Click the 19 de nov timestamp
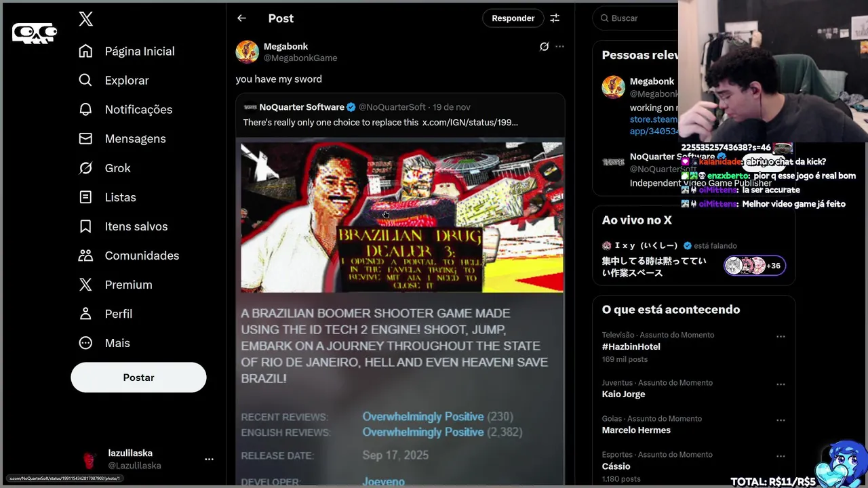868x488 pixels. click(451, 107)
